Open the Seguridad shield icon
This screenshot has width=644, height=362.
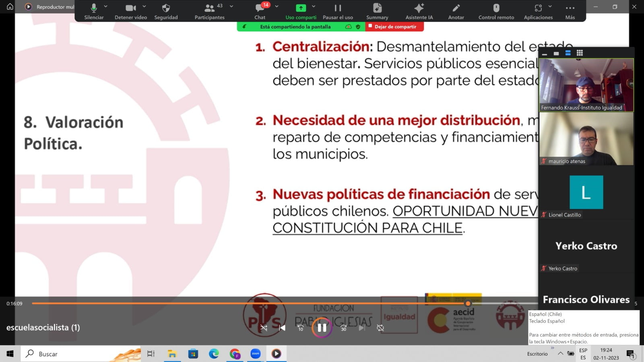click(x=166, y=11)
